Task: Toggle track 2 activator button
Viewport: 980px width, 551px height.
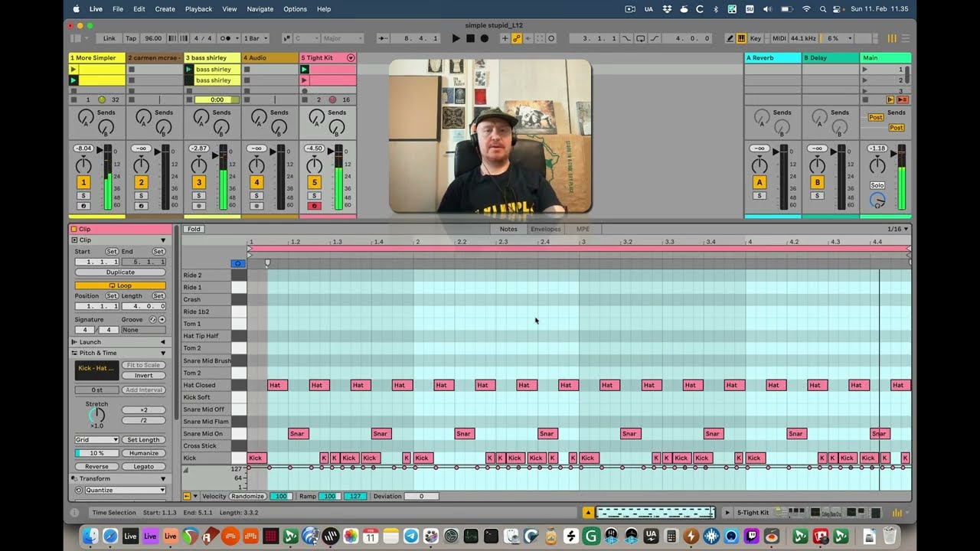Action: tap(141, 182)
